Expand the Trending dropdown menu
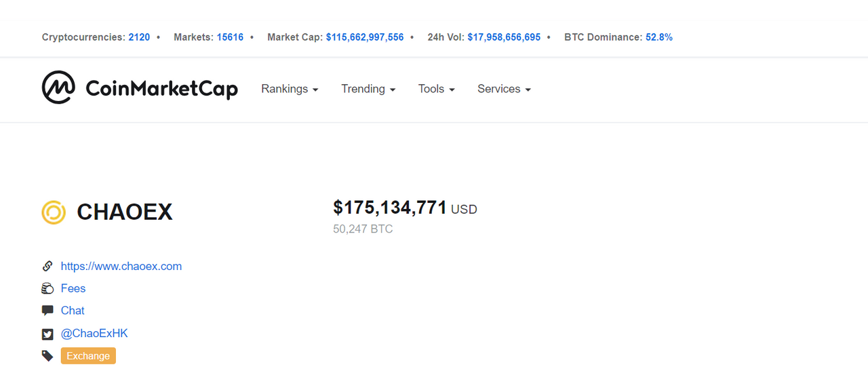Screen dimensions: 868x384 [368, 89]
